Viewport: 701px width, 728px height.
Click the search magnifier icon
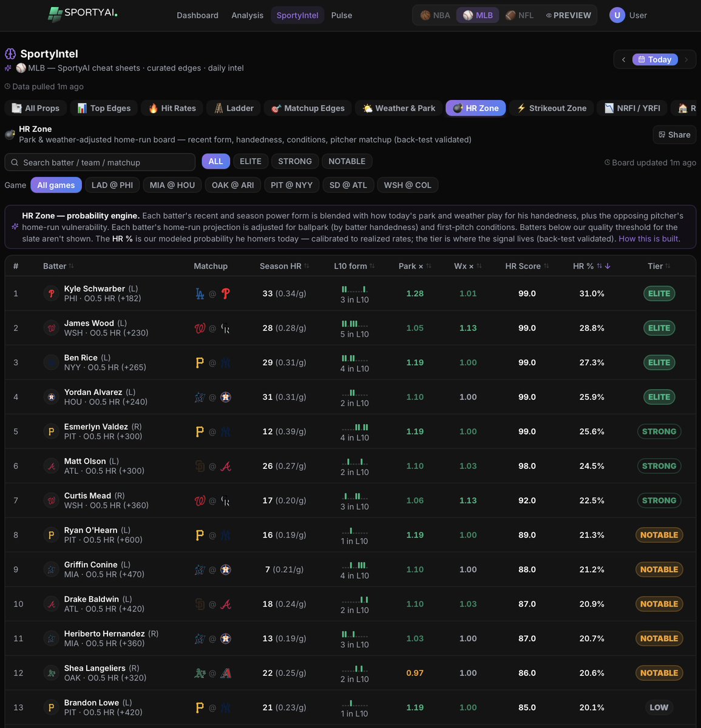point(15,163)
